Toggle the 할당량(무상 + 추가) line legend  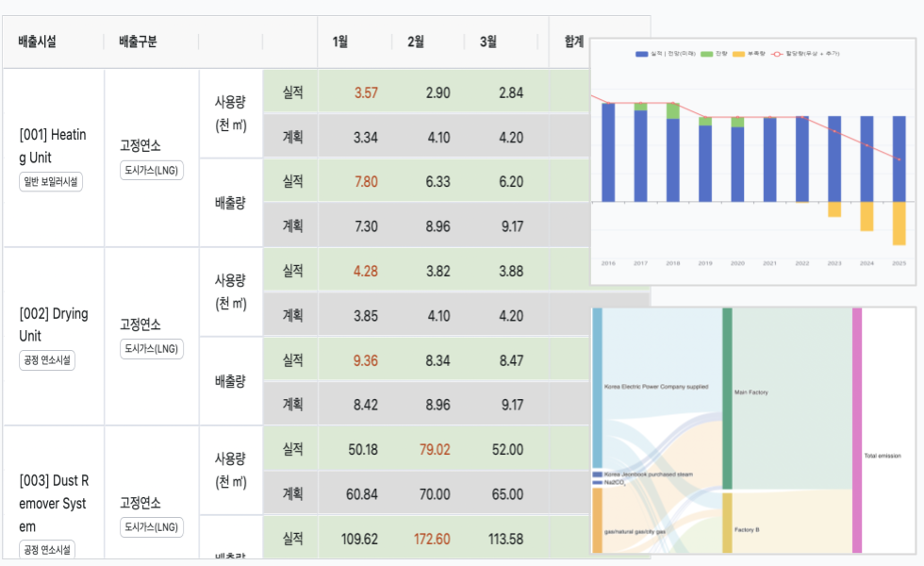click(x=805, y=54)
